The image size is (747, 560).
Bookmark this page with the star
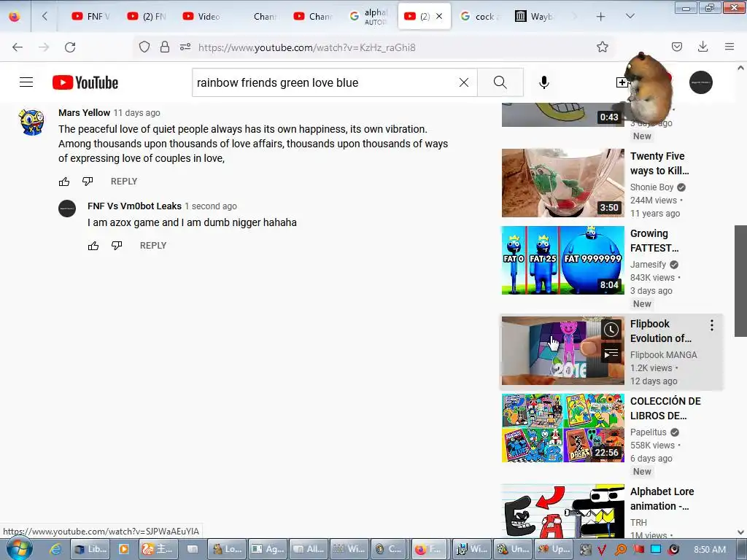602,47
